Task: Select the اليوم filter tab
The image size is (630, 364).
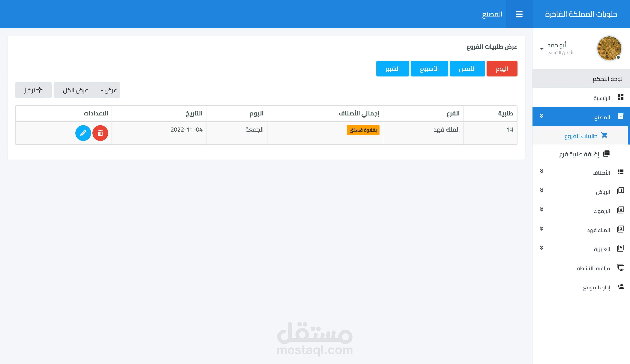Action: (502, 69)
